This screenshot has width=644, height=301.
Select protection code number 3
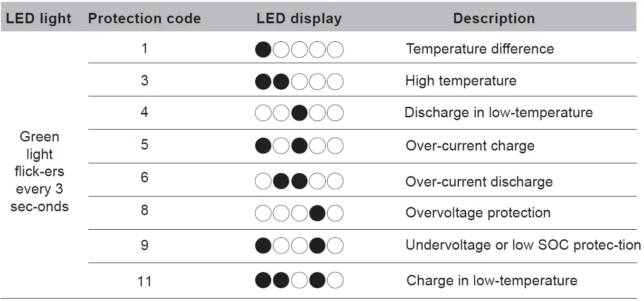point(144,80)
